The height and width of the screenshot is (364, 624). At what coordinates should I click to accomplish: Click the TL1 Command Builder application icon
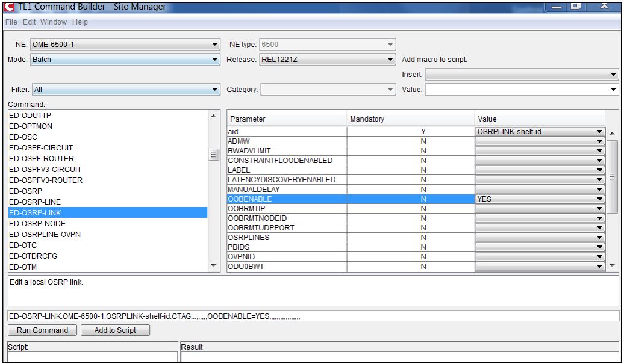coord(8,7)
